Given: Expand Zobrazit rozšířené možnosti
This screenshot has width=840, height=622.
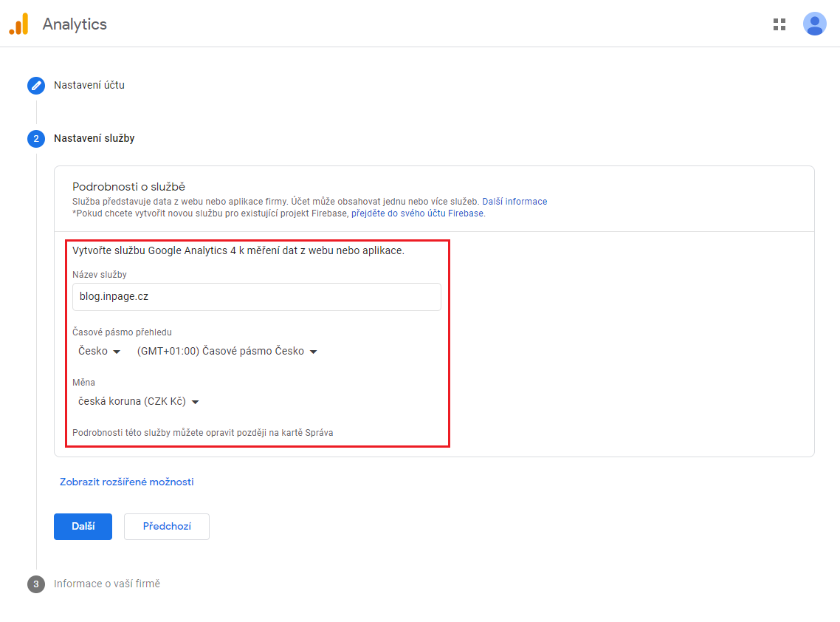Looking at the screenshot, I should point(126,482).
